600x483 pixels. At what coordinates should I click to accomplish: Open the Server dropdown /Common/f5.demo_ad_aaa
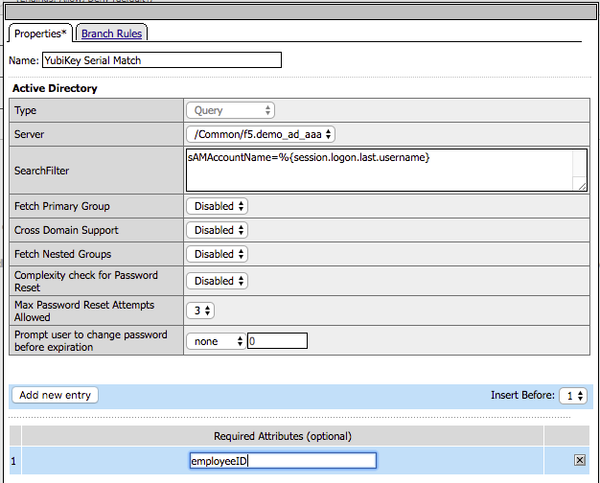(x=261, y=134)
